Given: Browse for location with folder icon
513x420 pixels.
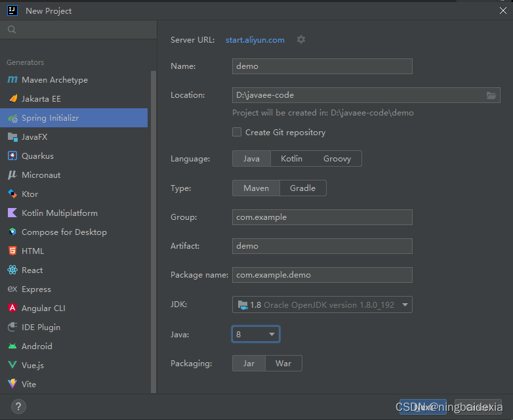Looking at the screenshot, I should point(491,95).
